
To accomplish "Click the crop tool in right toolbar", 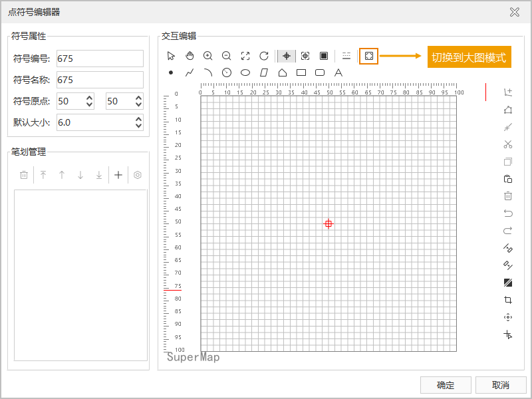I will tap(508, 300).
